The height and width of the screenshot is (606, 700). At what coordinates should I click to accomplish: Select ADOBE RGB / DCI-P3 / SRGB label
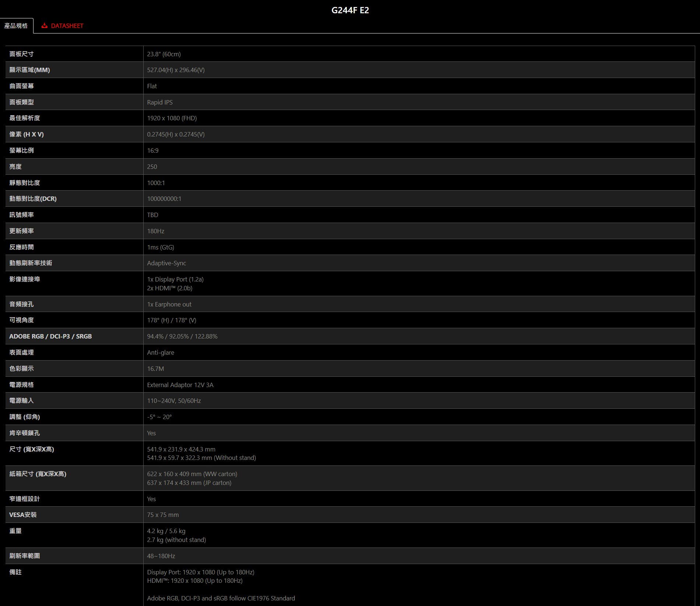click(x=50, y=336)
